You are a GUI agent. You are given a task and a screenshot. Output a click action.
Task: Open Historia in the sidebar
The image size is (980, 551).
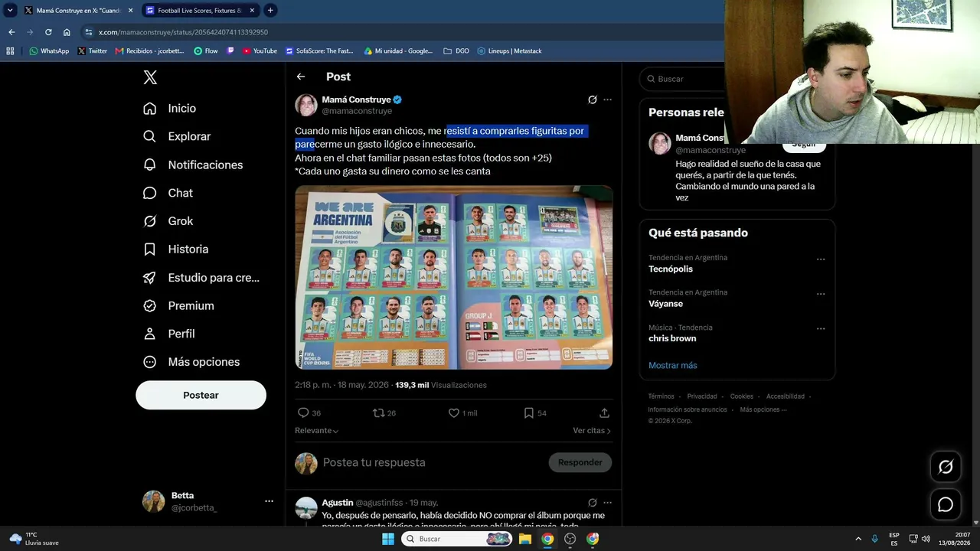(175, 249)
